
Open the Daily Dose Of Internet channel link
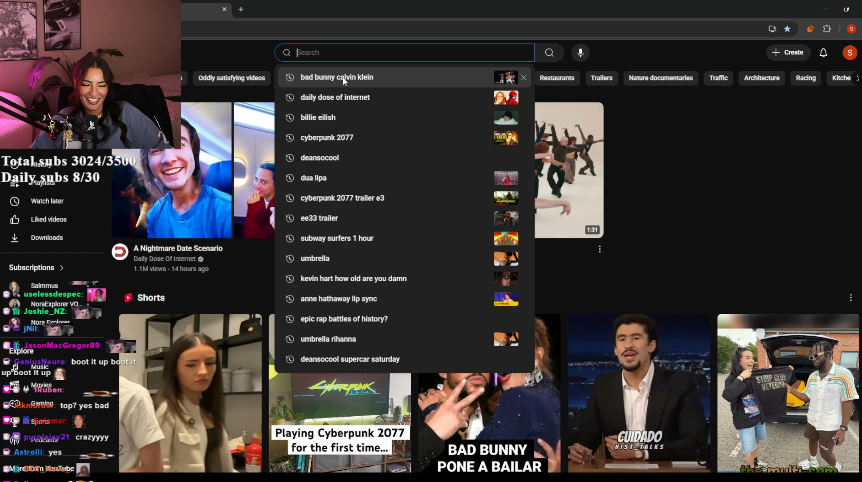[166, 259]
